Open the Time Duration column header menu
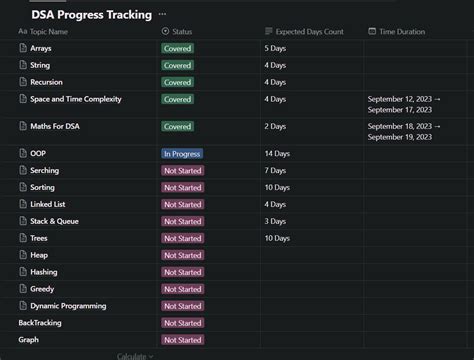This screenshot has width=474, height=360. (397, 31)
